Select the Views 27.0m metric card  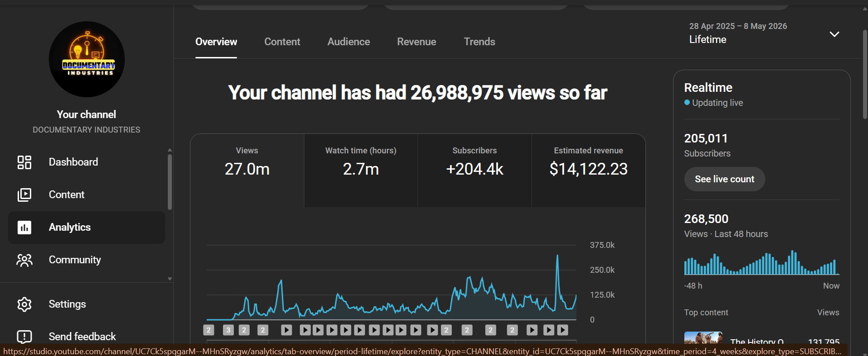coord(247,171)
